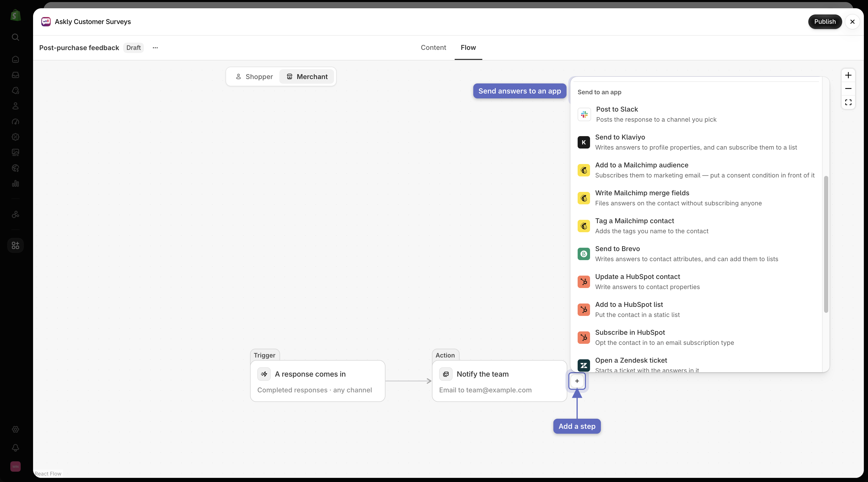The width and height of the screenshot is (868, 482).
Task: Fit the flow canvas to view
Action: [848, 102]
